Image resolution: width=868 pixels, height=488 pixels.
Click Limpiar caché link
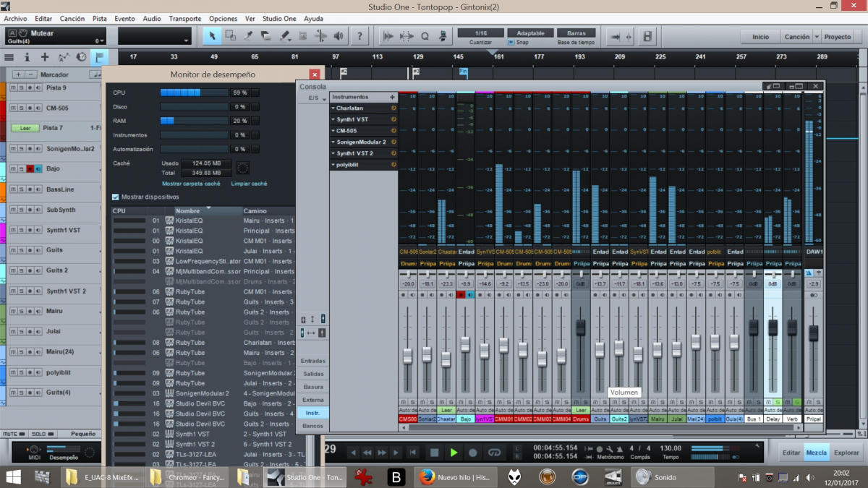click(x=249, y=184)
